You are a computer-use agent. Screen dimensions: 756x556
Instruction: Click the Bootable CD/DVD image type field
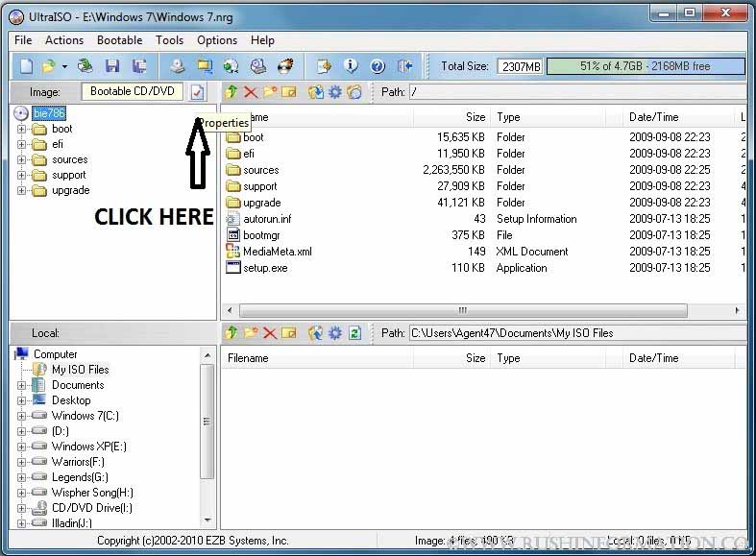[x=133, y=91]
